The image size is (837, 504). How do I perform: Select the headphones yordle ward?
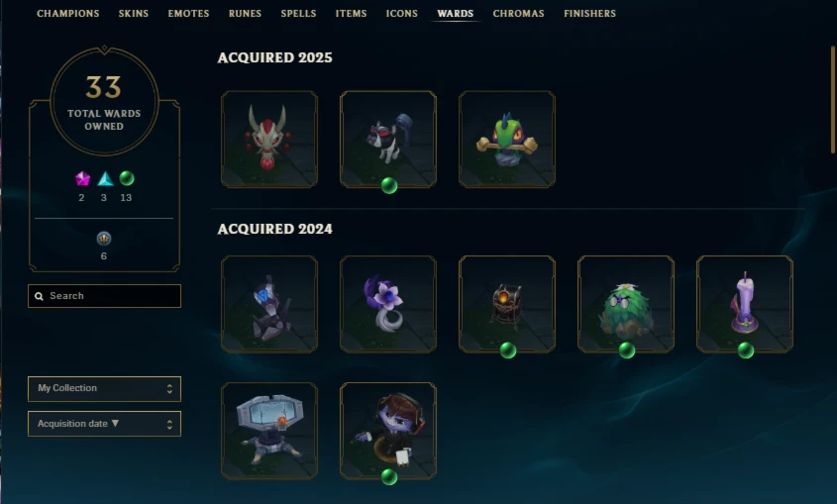pos(388,431)
